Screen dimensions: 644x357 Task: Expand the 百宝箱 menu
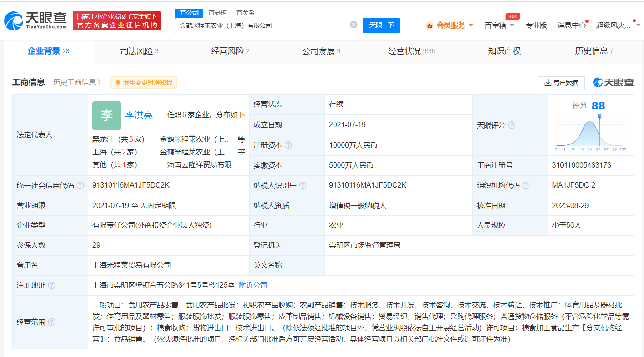coord(499,25)
